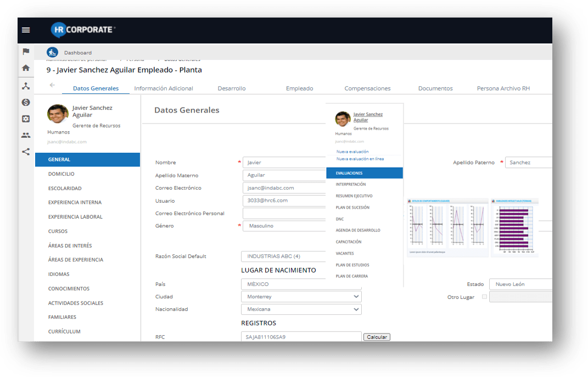Image resolution: width=588 pixels, height=377 pixels.
Task: Open the organization chart sidebar icon
Action: tap(26, 86)
